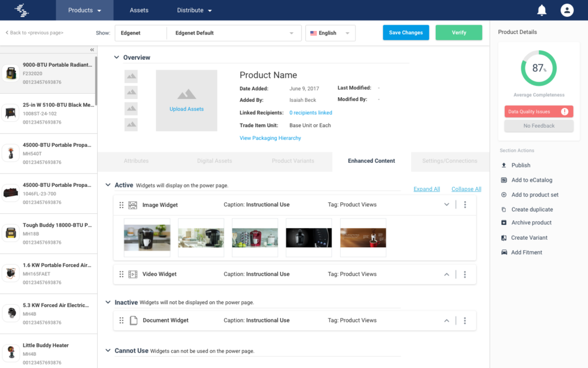Click the Collapse All link
The height and width of the screenshot is (368, 588).
466,189
